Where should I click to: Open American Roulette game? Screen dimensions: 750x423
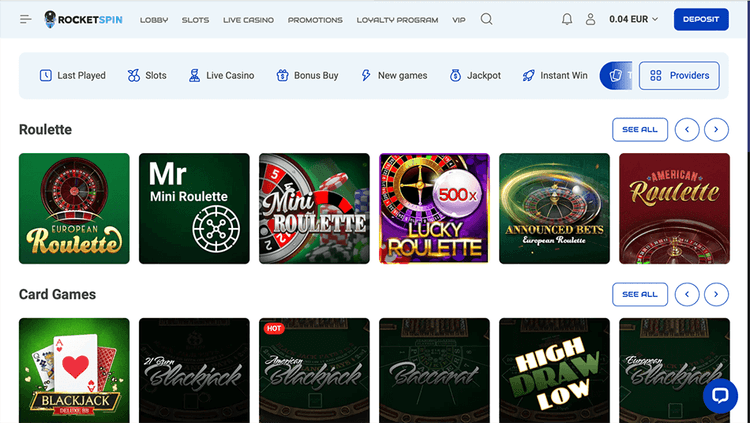pyautogui.click(x=674, y=209)
